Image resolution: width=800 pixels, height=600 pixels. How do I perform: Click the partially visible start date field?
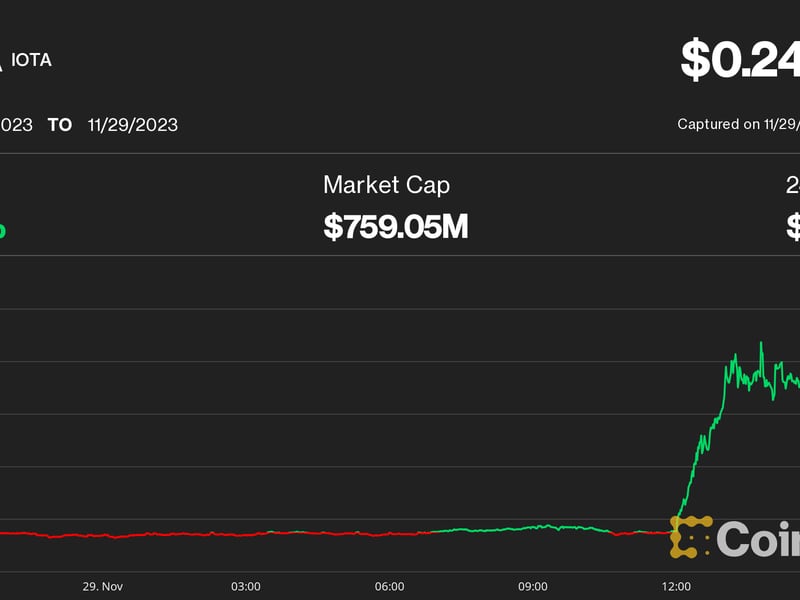(x=16, y=125)
